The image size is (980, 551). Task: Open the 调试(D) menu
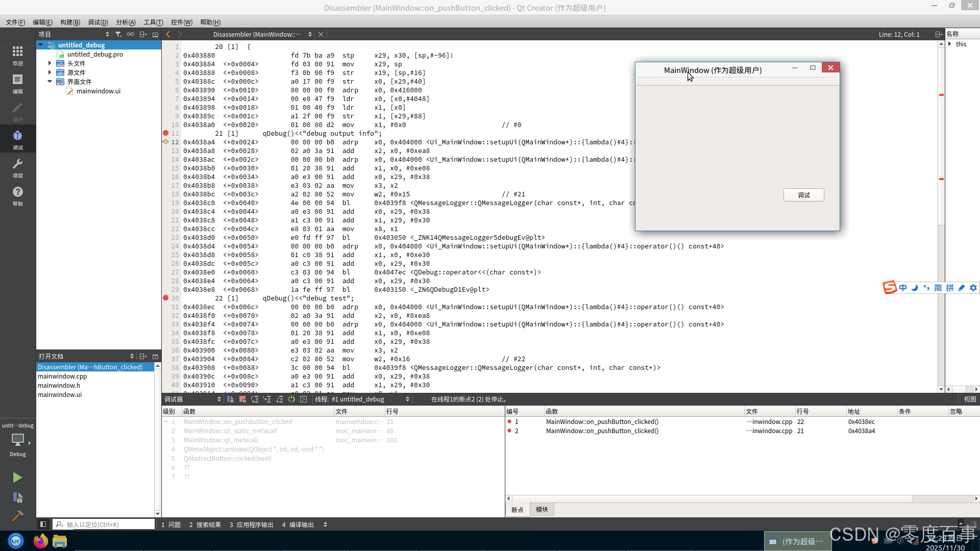pos(97,22)
